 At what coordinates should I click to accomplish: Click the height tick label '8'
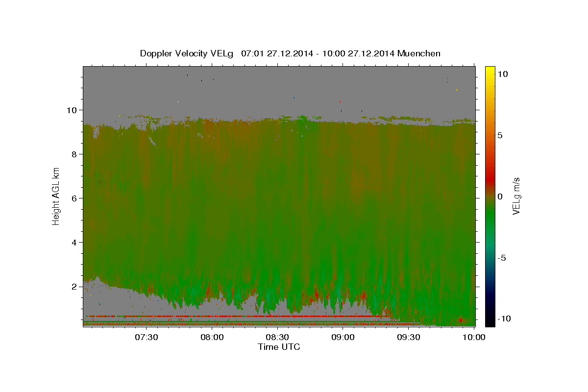[75, 154]
